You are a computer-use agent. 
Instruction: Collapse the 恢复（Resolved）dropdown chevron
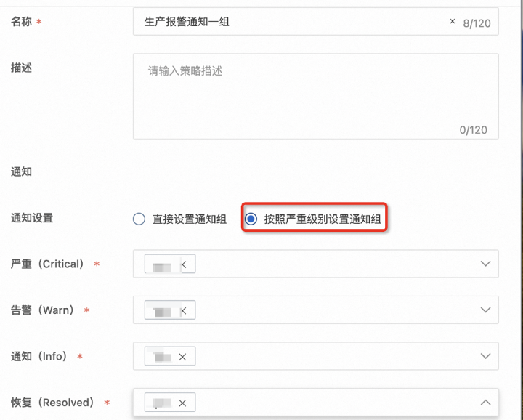[x=486, y=403]
